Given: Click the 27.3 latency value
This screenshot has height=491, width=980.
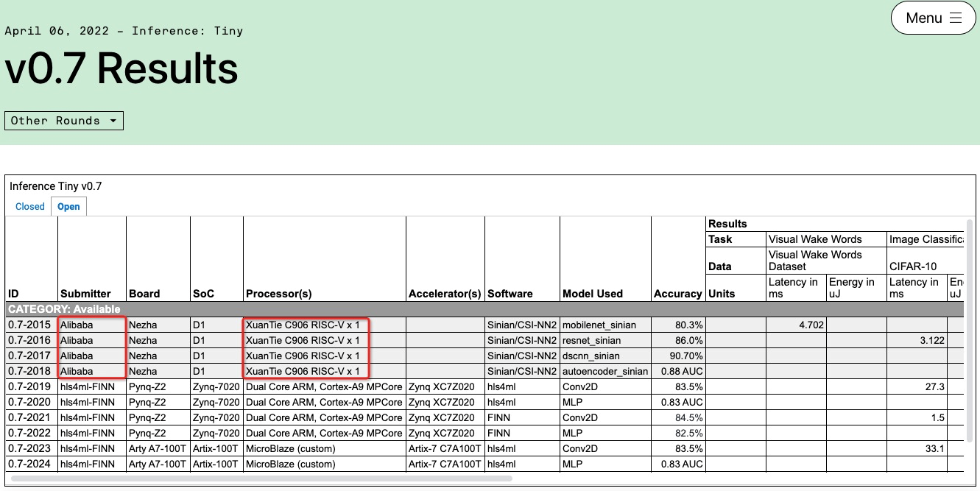Looking at the screenshot, I should point(917,386).
